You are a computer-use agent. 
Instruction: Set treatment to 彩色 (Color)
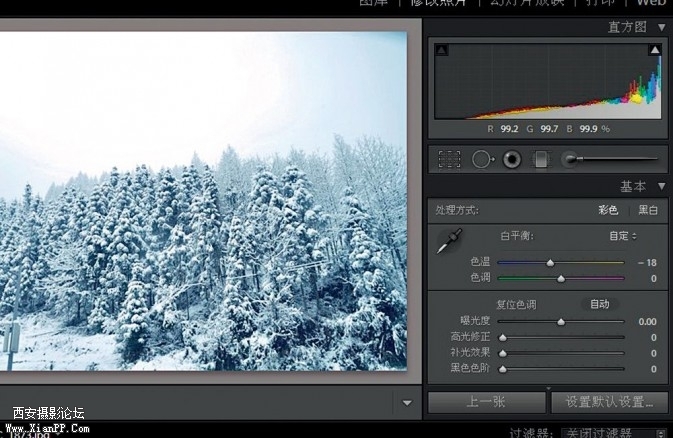tap(608, 211)
